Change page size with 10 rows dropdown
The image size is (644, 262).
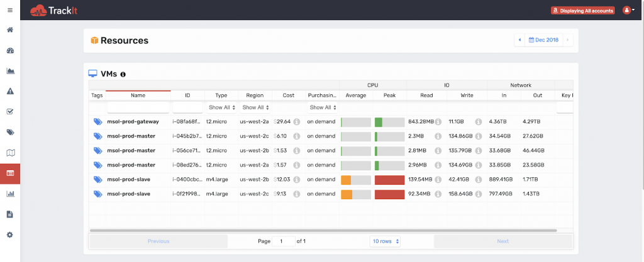coord(386,241)
